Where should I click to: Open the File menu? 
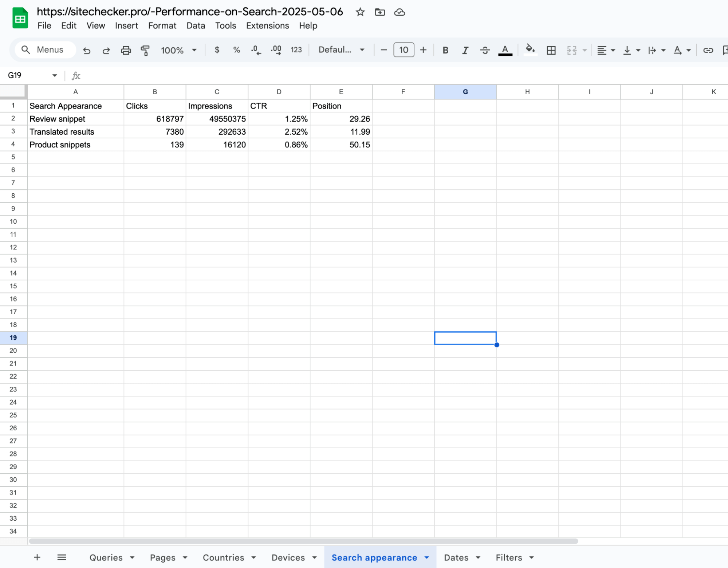(44, 25)
